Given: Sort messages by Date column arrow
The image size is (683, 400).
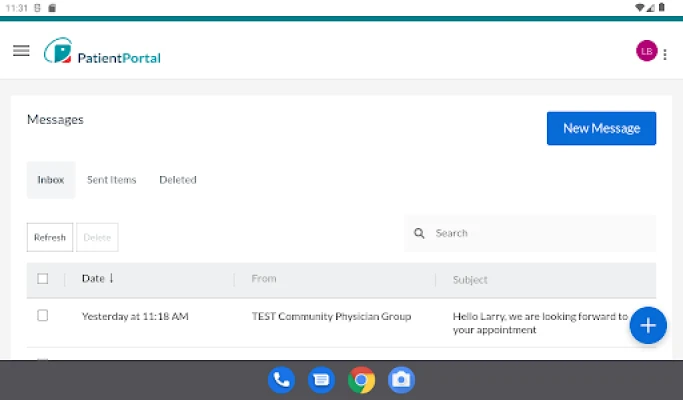Looking at the screenshot, I should click(111, 278).
